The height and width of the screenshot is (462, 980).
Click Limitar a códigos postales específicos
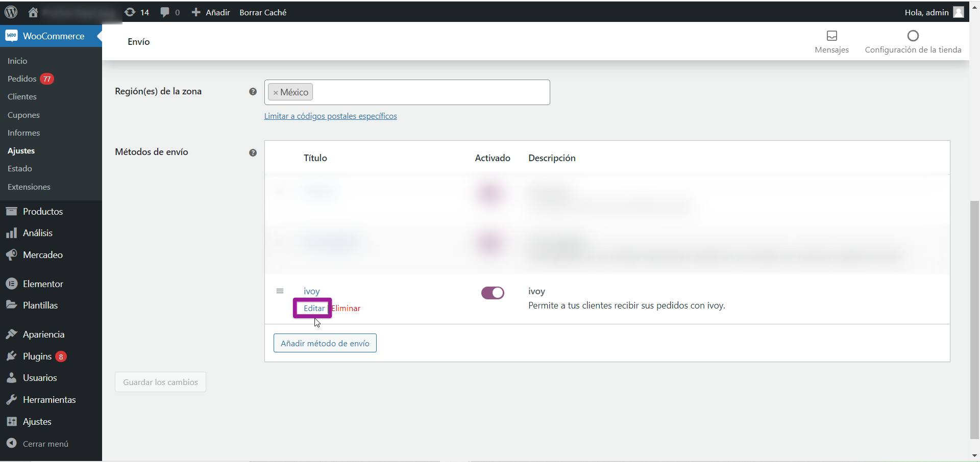330,116
